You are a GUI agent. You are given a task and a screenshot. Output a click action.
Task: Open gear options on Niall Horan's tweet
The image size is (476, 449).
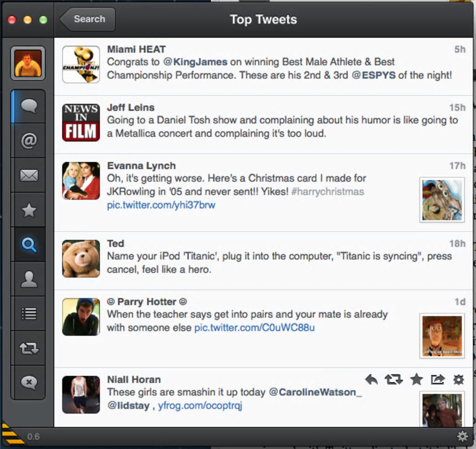458,380
